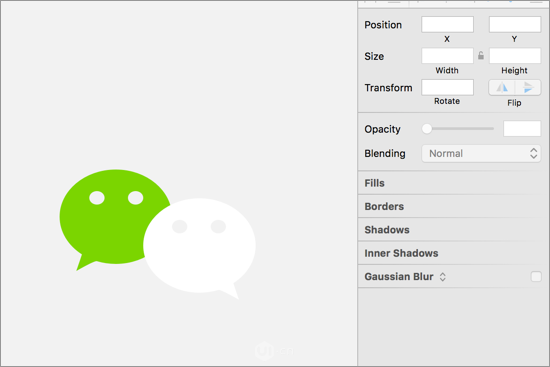
Task: Open the Blending mode dropdown
Action: pos(481,153)
